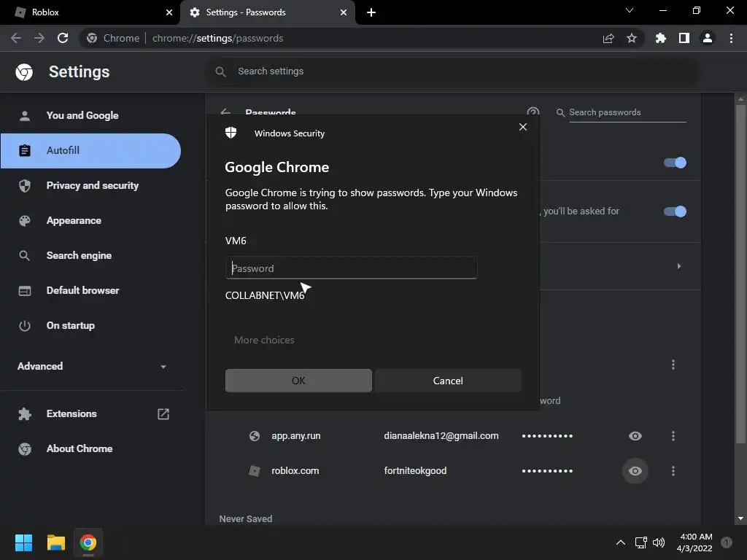Open the network icon in system tray
747x560 pixels.
(x=640, y=542)
